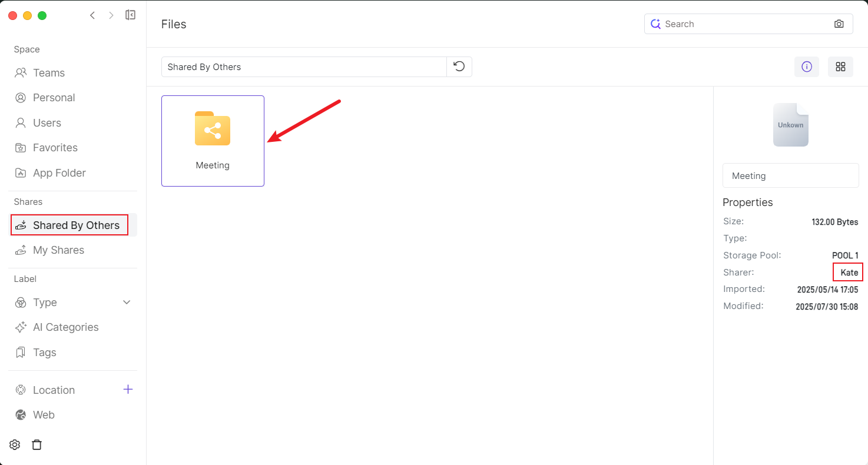Image resolution: width=868 pixels, height=465 pixels.
Task: Click the refresh icon beside the path field
Action: point(459,67)
